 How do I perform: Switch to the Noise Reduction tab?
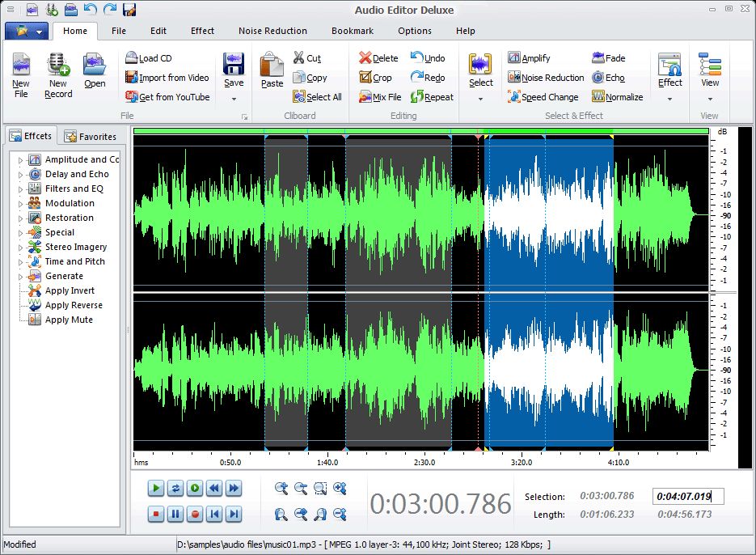(x=272, y=31)
